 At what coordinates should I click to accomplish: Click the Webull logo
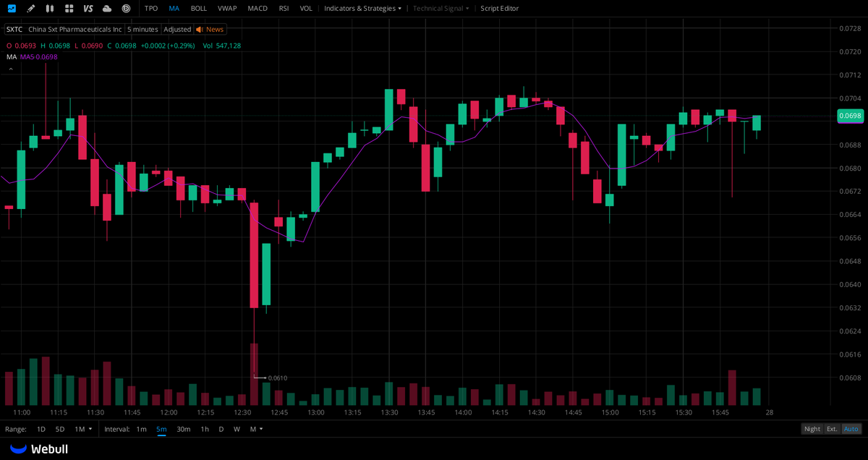pyautogui.click(x=39, y=449)
